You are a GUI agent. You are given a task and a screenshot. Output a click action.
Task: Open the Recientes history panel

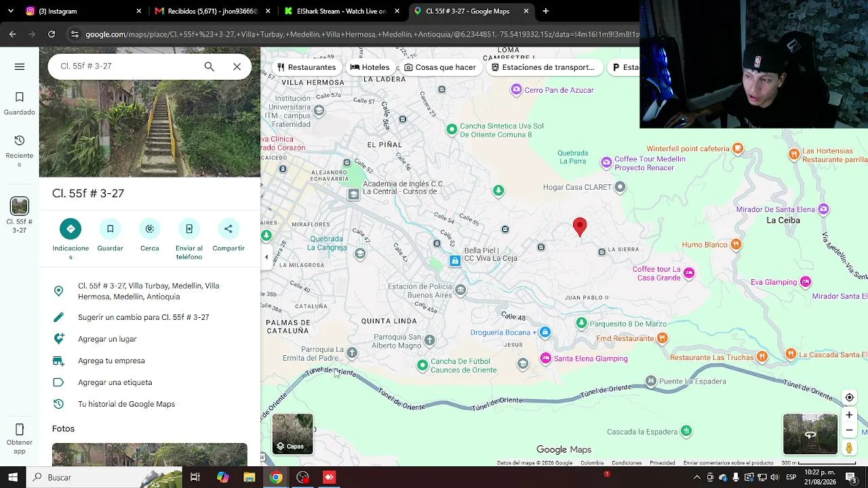[x=20, y=150]
